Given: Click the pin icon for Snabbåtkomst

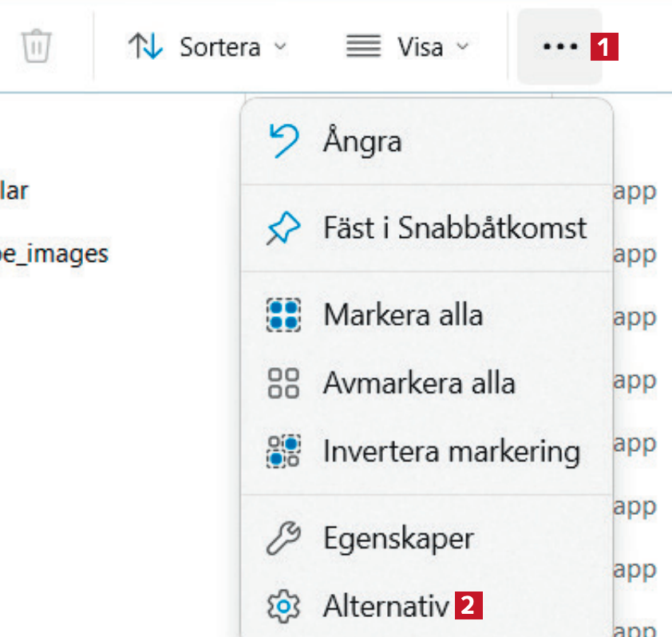Looking at the screenshot, I should 282,228.
